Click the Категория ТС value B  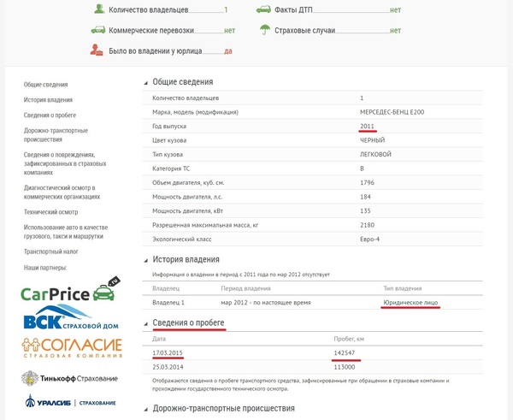(362, 169)
